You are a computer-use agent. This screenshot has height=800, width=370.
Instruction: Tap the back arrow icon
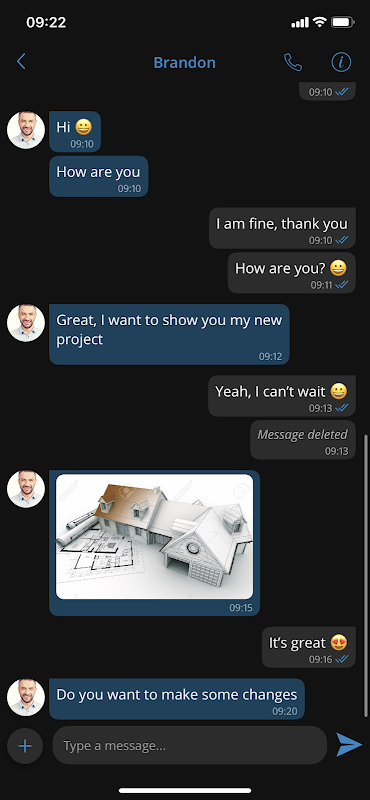point(21,62)
